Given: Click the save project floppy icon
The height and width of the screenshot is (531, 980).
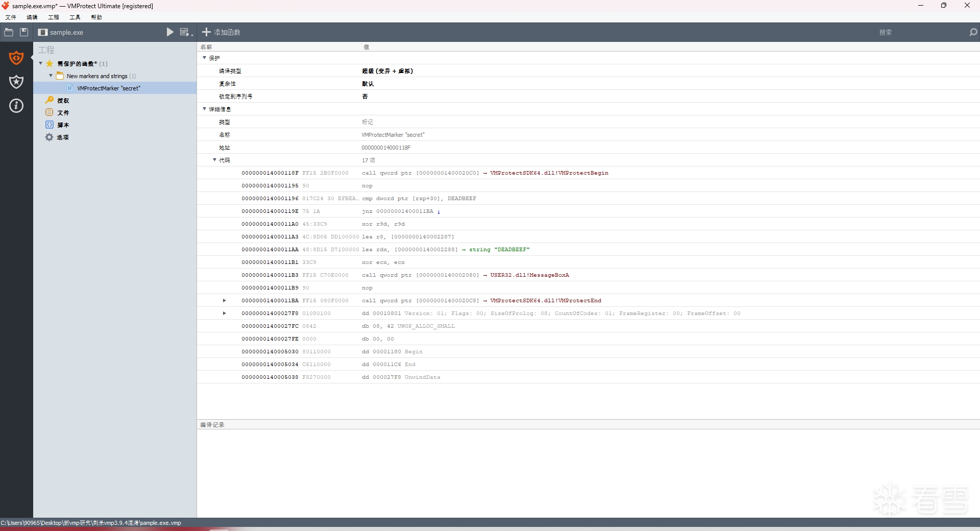Looking at the screenshot, I should coord(24,32).
